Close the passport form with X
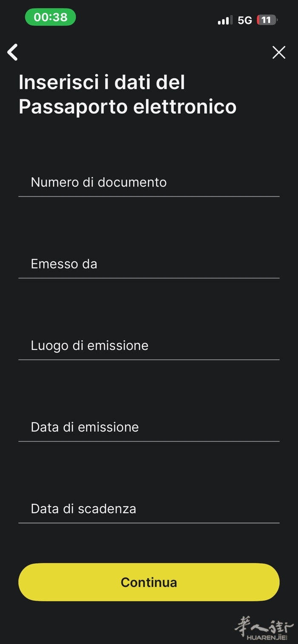 coord(279,52)
